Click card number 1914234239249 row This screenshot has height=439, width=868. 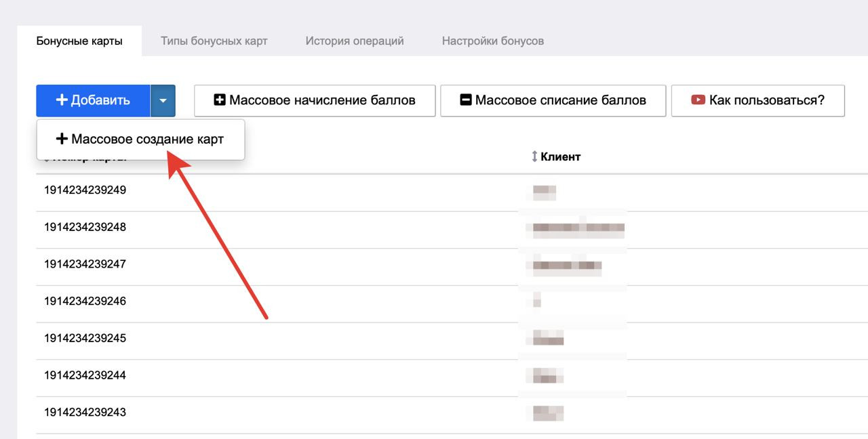point(85,190)
